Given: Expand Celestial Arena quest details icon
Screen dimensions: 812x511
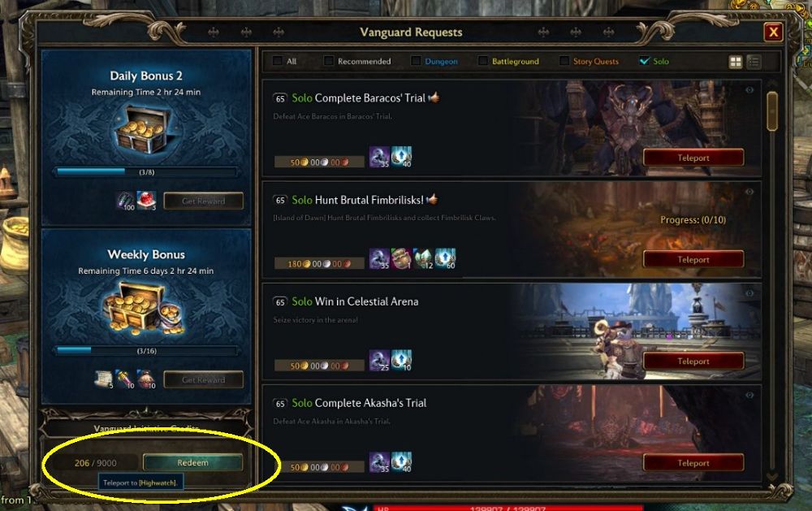Looking at the screenshot, I should tap(749, 293).
